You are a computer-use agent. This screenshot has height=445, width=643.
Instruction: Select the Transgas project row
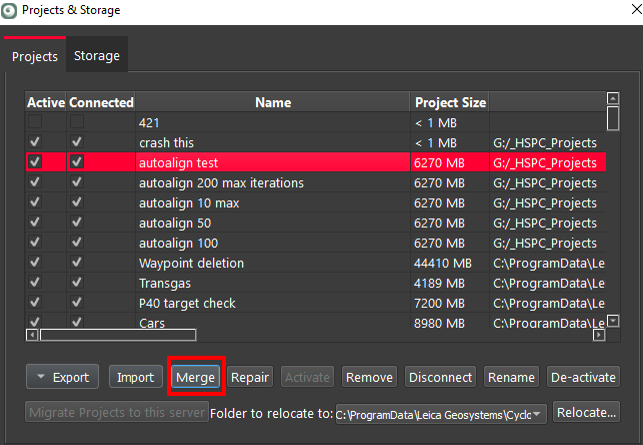(273, 283)
